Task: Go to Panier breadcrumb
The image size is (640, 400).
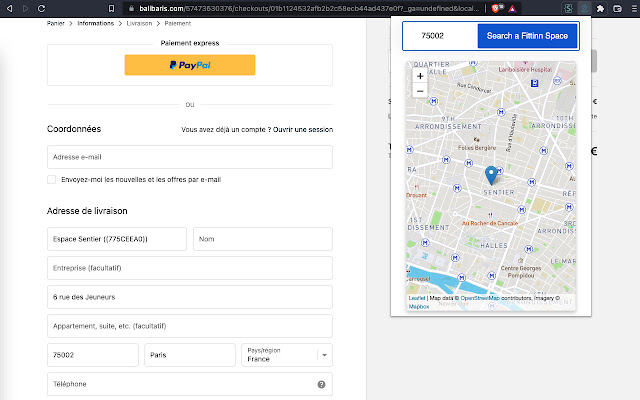Action: [56, 23]
